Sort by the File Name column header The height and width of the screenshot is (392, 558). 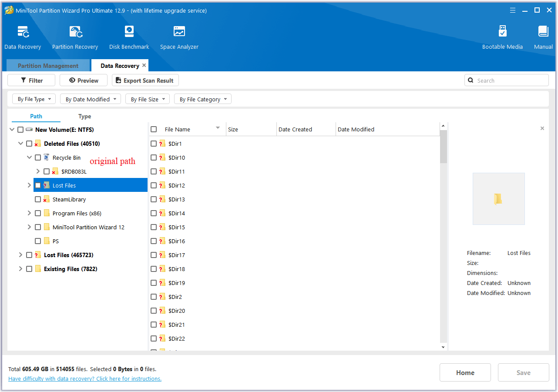187,129
